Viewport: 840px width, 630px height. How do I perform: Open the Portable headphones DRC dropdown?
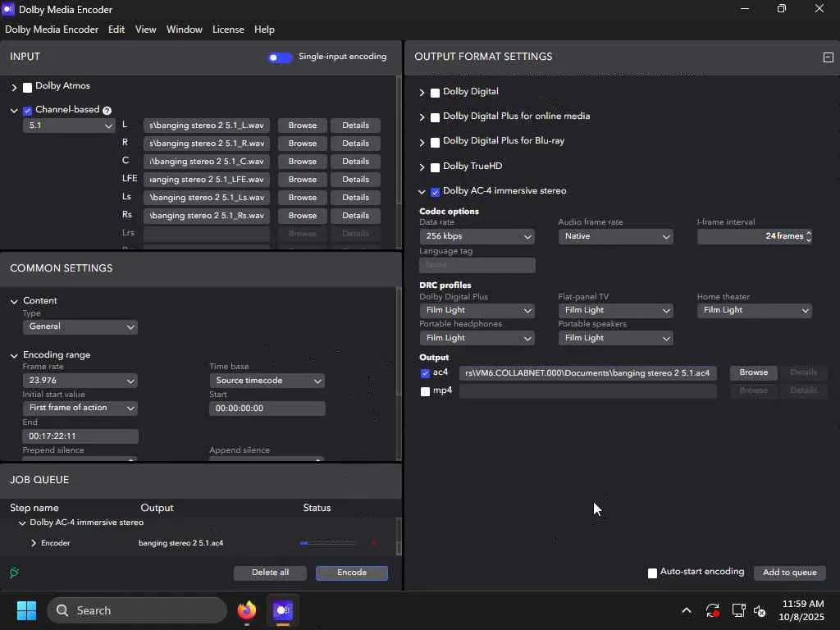[x=477, y=338]
